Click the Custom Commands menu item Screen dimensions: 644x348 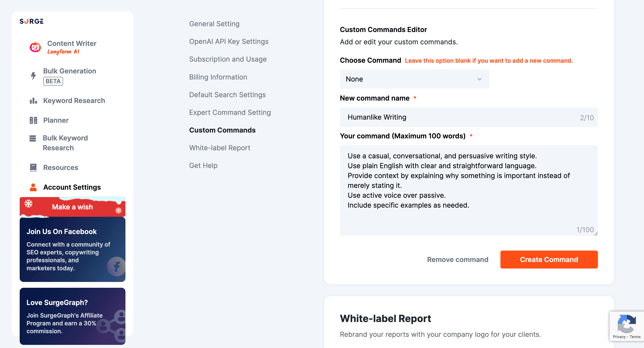(222, 130)
